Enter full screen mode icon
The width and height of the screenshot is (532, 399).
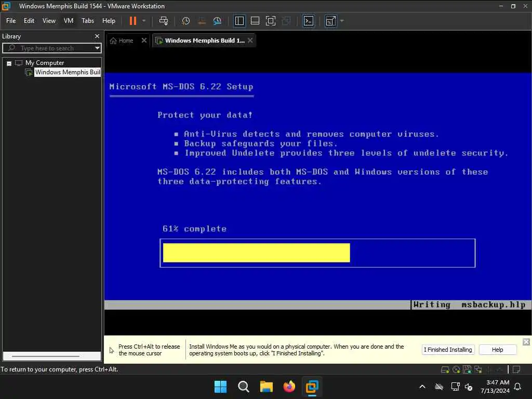point(270,21)
